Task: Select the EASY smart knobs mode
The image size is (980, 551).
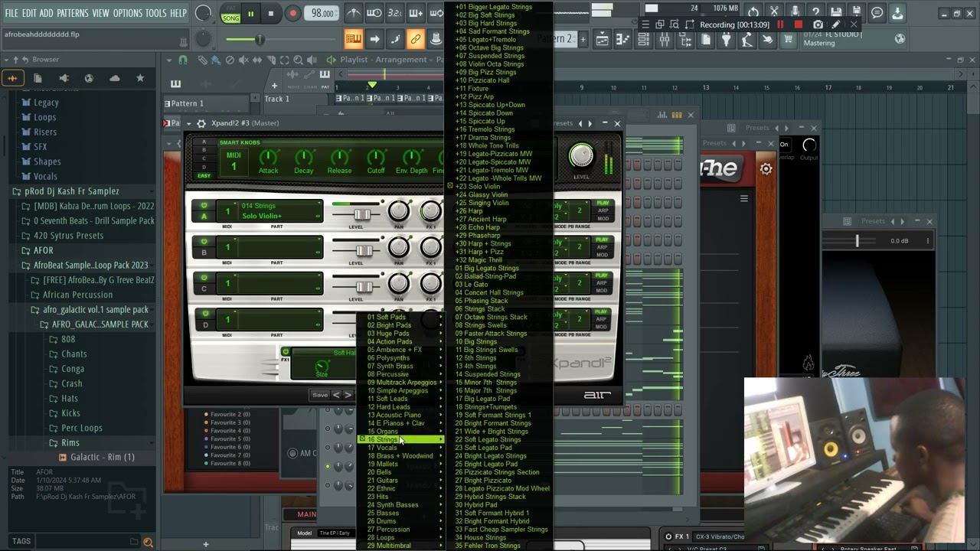Action: [x=204, y=176]
